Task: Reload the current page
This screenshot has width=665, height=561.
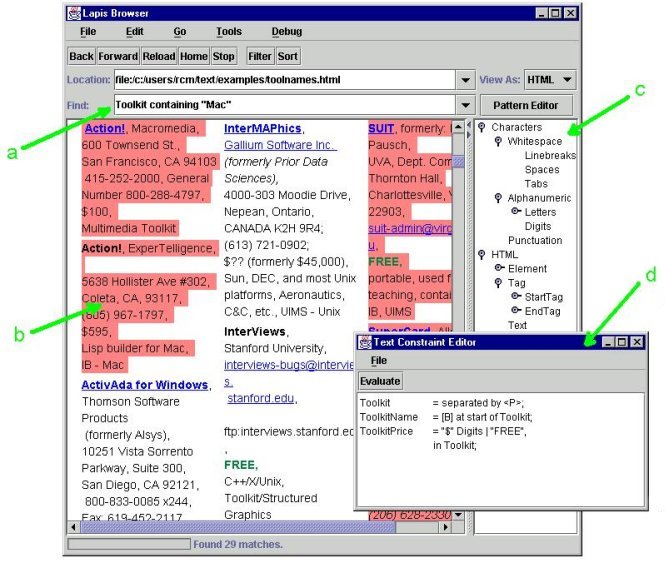Action: coord(159,57)
